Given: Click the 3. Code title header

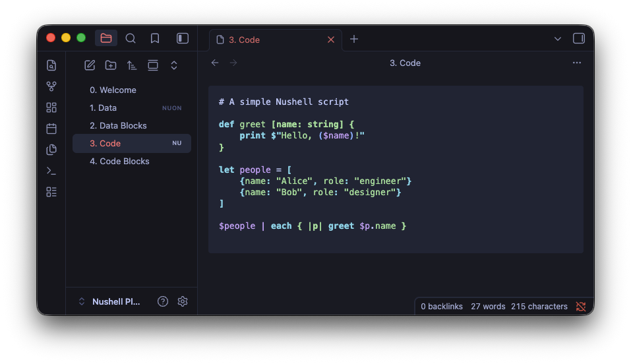Looking at the screenshot, I should pos(405,63).
